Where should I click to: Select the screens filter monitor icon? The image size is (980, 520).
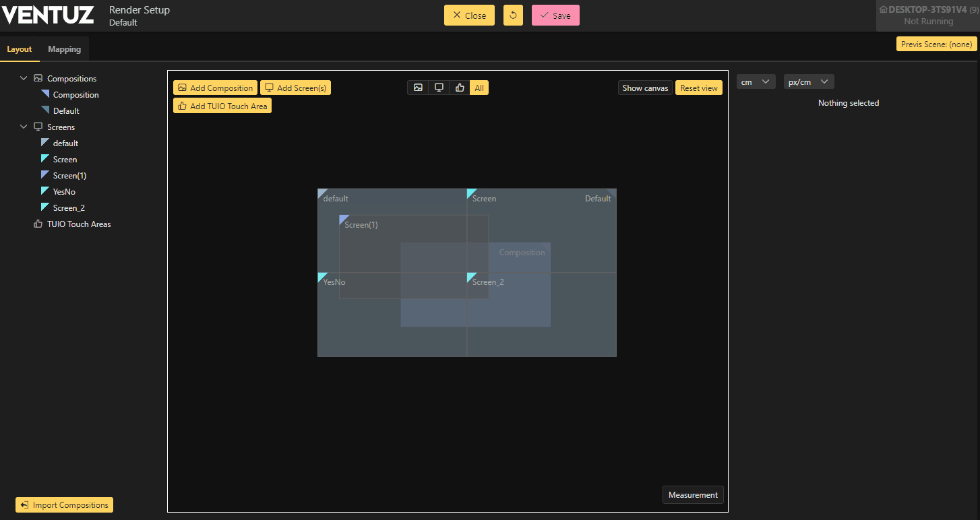pos(439,88)
